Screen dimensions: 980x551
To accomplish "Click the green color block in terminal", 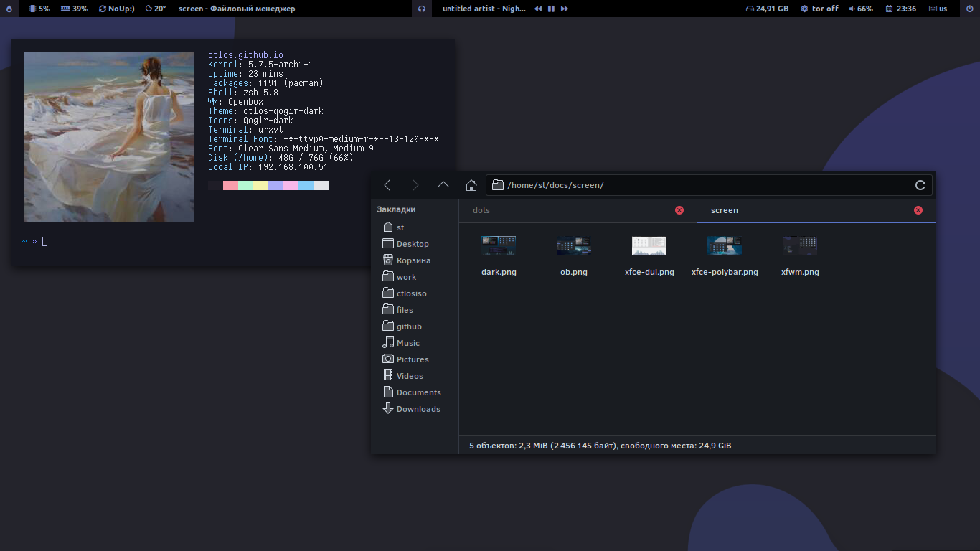I will click(245, 185).
